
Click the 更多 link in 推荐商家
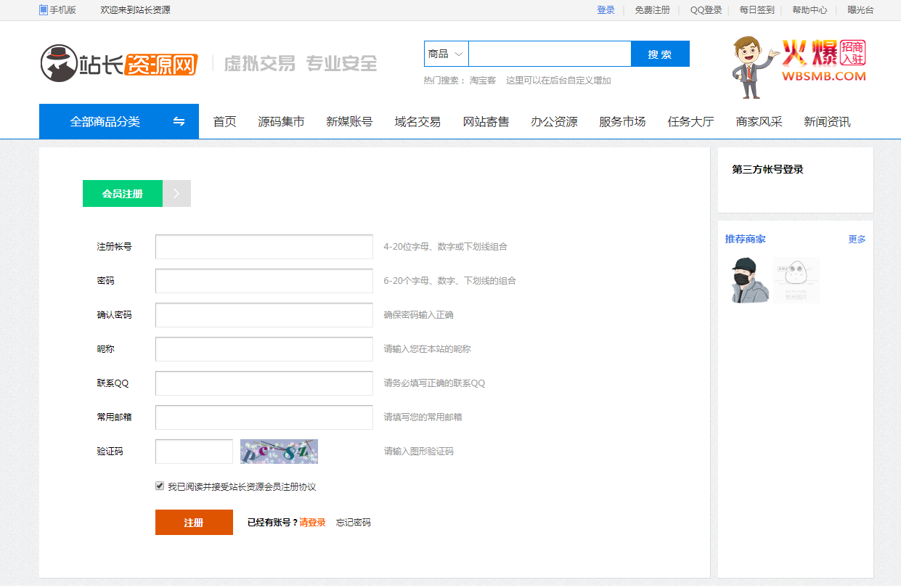pos(857,239)
